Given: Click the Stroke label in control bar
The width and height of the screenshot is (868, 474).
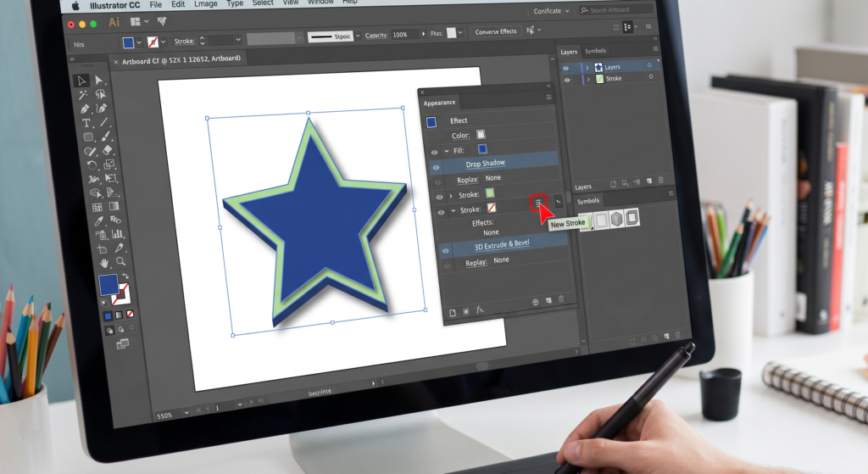Looking at the screenshot, I should (184, 41).
